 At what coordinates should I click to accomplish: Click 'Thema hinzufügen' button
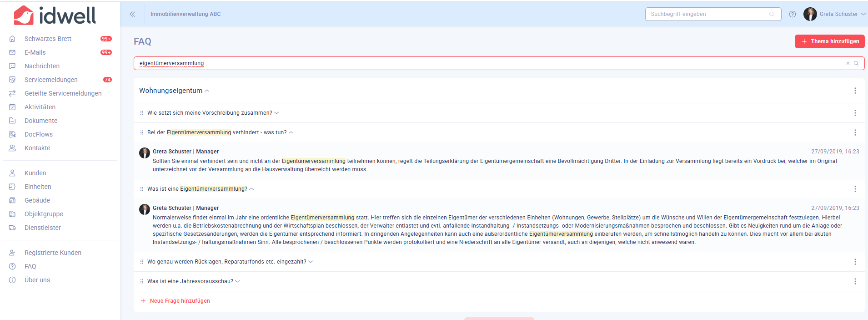pos(829,41)
